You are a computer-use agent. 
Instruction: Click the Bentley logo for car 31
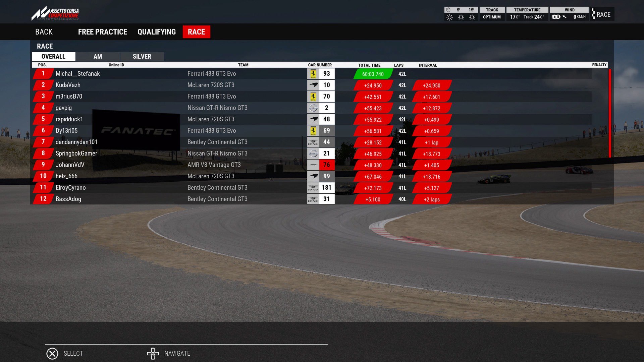(313, 199)
